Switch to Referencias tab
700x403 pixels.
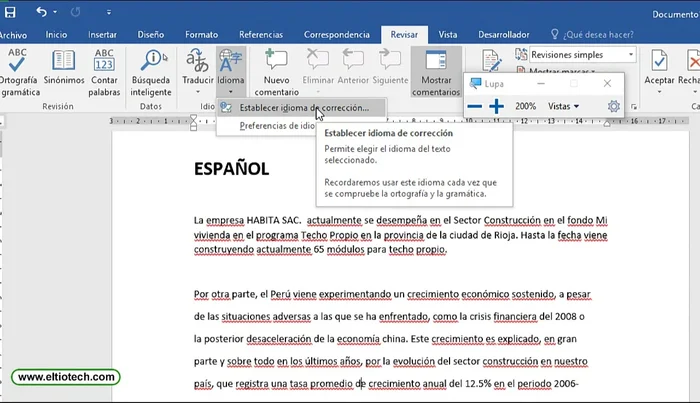tap(261, 34)
